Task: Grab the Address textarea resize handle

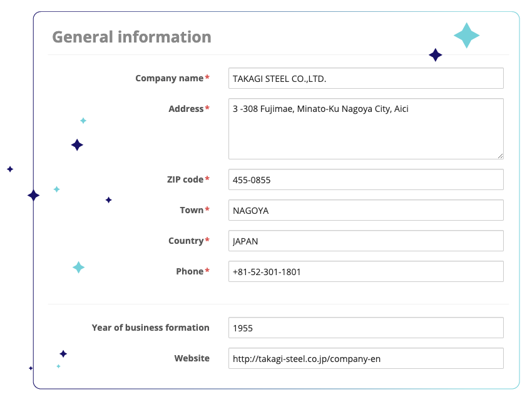Action: (500, 156)
